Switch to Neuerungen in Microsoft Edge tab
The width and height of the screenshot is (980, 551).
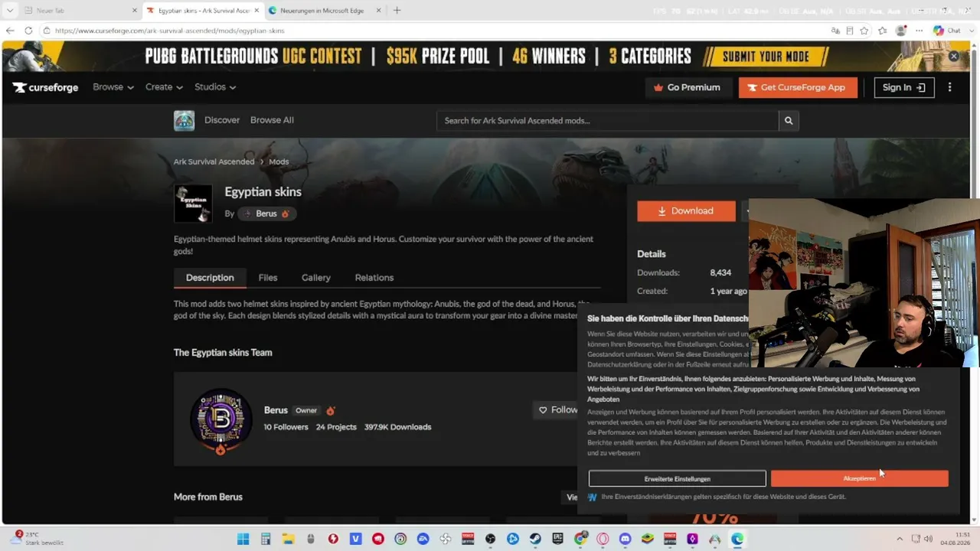(325, 11)
